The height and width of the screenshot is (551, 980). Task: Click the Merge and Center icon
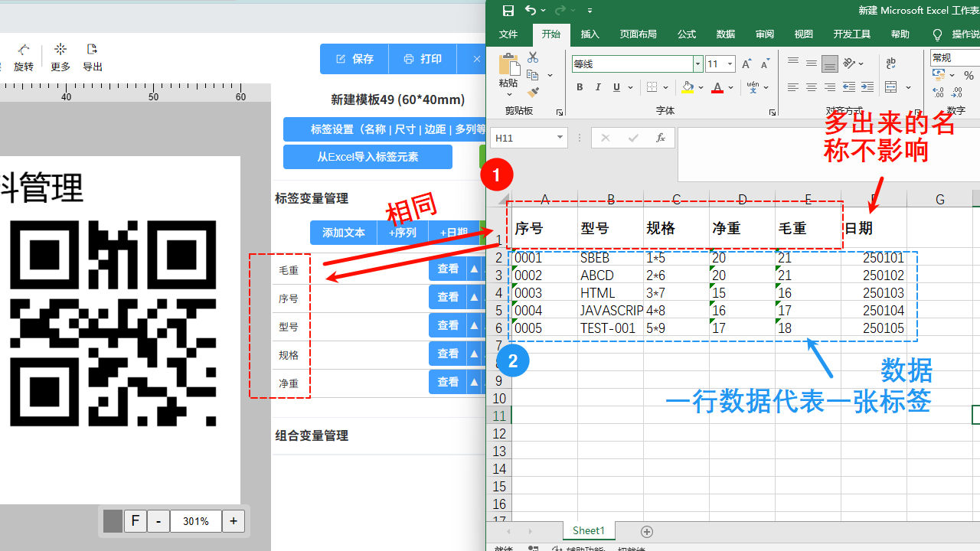click(x=891, y=87)
